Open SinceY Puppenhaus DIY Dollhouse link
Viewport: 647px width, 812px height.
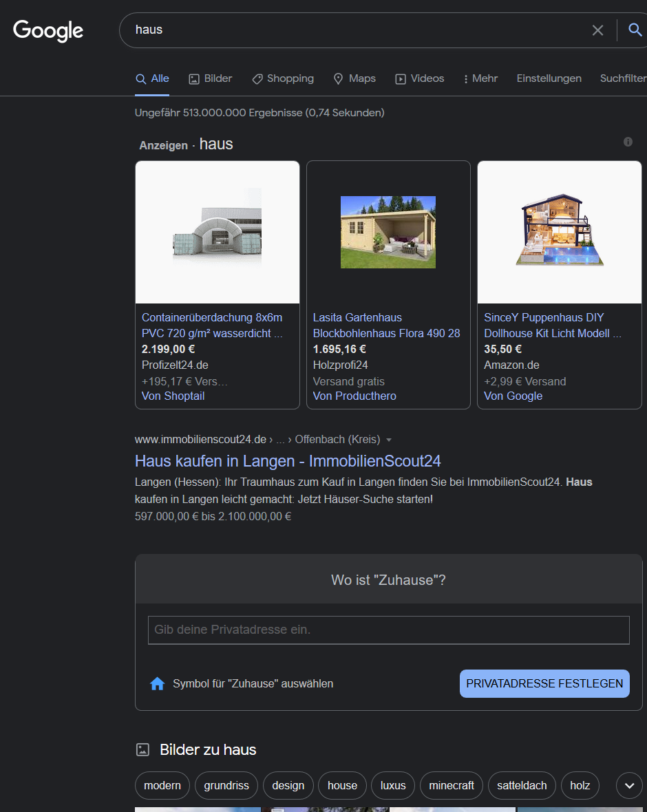click(x=553, y=325)
